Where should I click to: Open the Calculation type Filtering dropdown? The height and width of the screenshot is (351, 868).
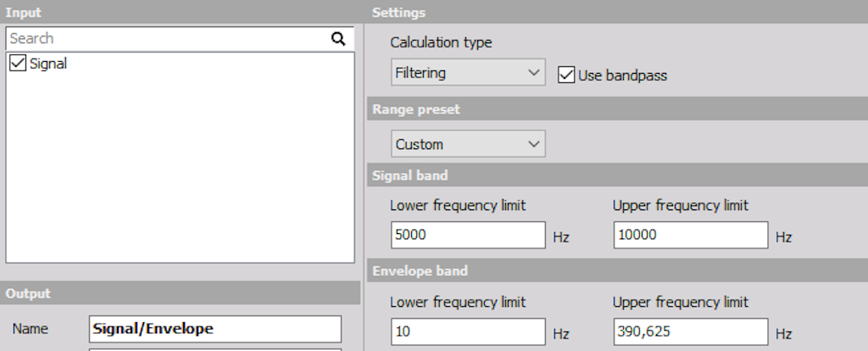point(468,73)
